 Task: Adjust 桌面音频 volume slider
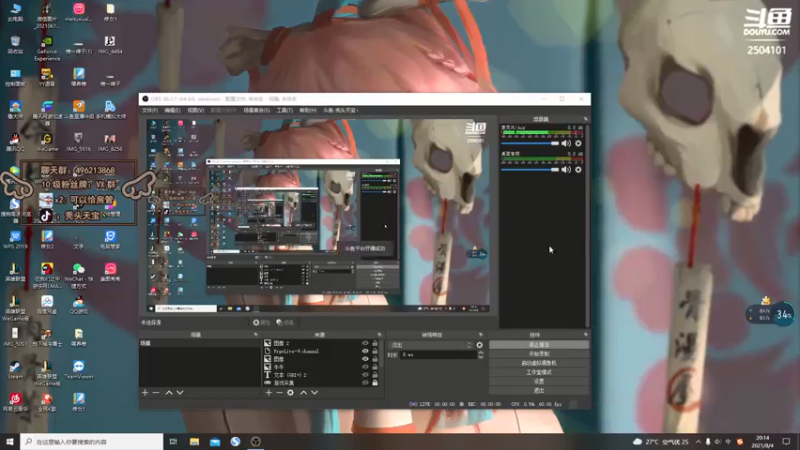coord(530,169)
